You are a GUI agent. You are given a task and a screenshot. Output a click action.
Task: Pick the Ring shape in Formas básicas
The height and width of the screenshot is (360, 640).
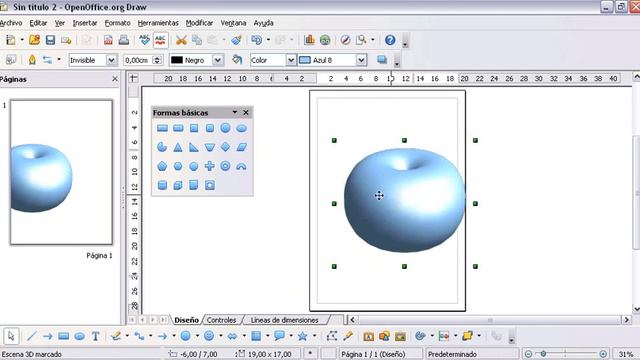tap(225, 166)
